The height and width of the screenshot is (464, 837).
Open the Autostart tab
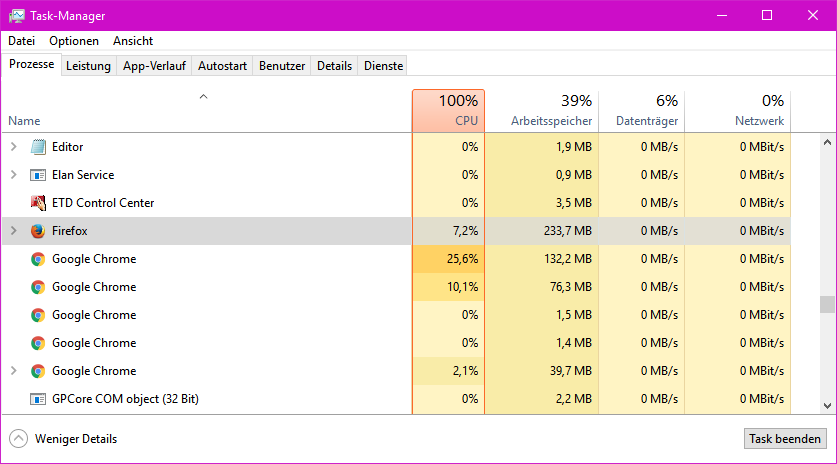tap(222, 66)
